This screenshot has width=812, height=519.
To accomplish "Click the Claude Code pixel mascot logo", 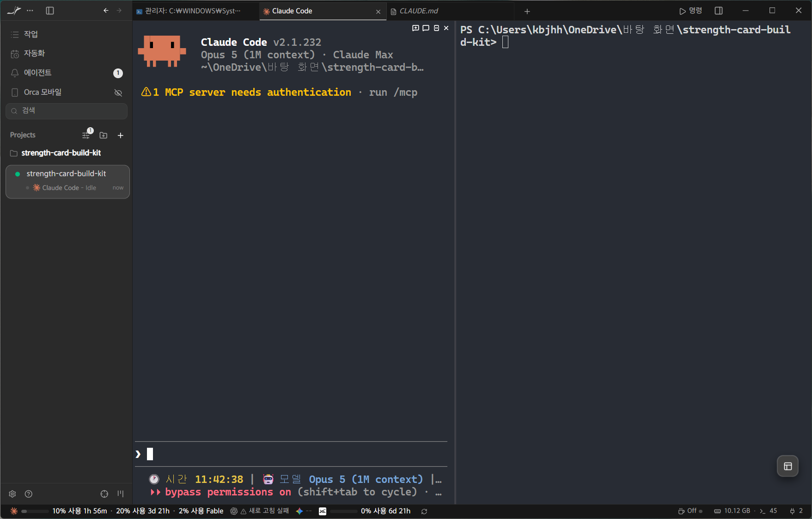I will click(162, 51).
